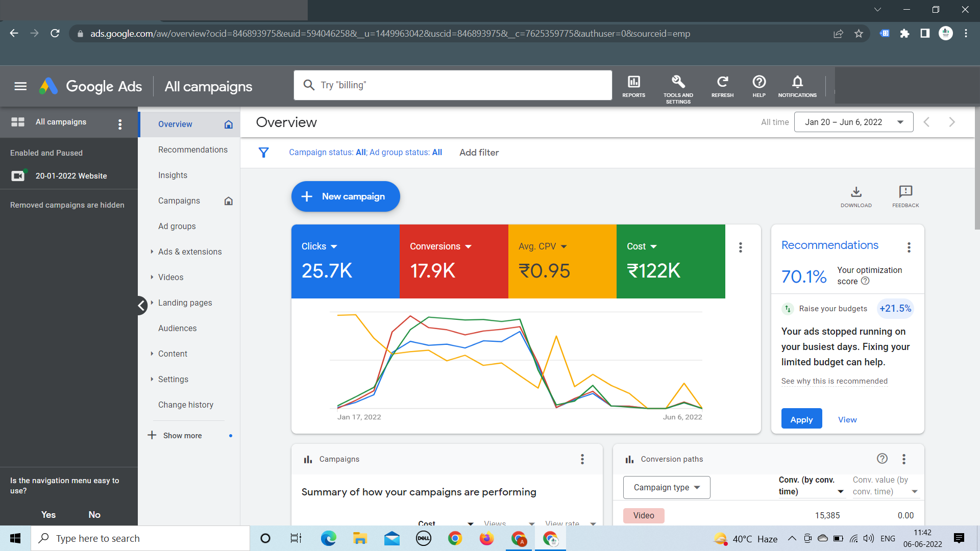
Task: Open the Reports icon in header
Action: 633,86
